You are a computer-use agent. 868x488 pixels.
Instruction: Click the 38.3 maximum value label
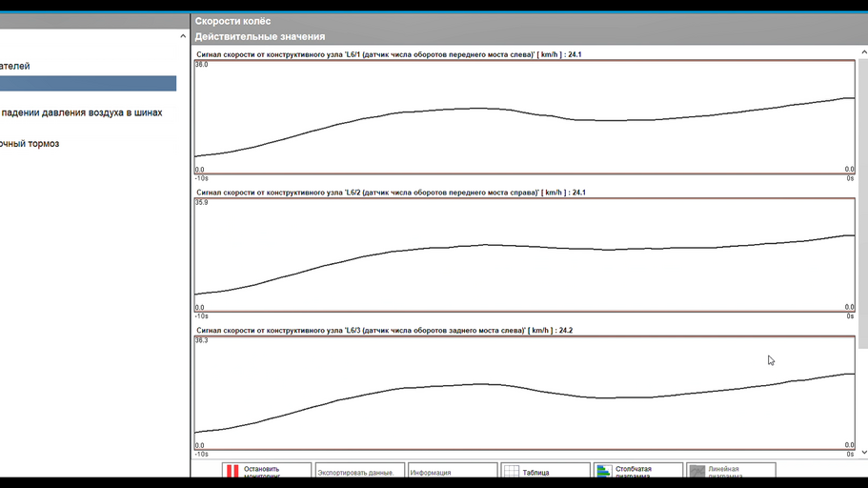tap(201, 340)
